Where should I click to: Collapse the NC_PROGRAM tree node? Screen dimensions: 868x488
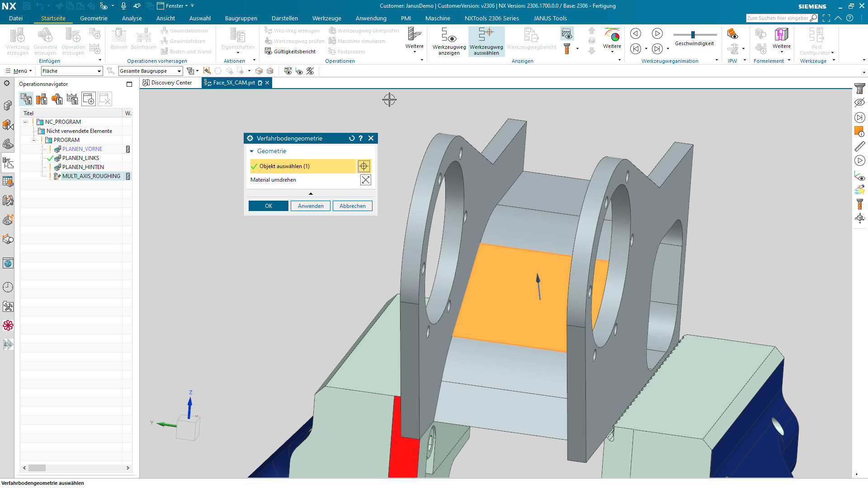[x=26, y=122]
